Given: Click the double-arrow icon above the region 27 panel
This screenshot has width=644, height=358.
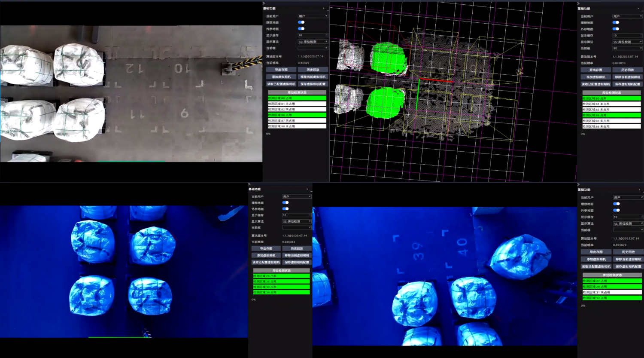Looking at the screenshot, I should (x=579, y=184).
